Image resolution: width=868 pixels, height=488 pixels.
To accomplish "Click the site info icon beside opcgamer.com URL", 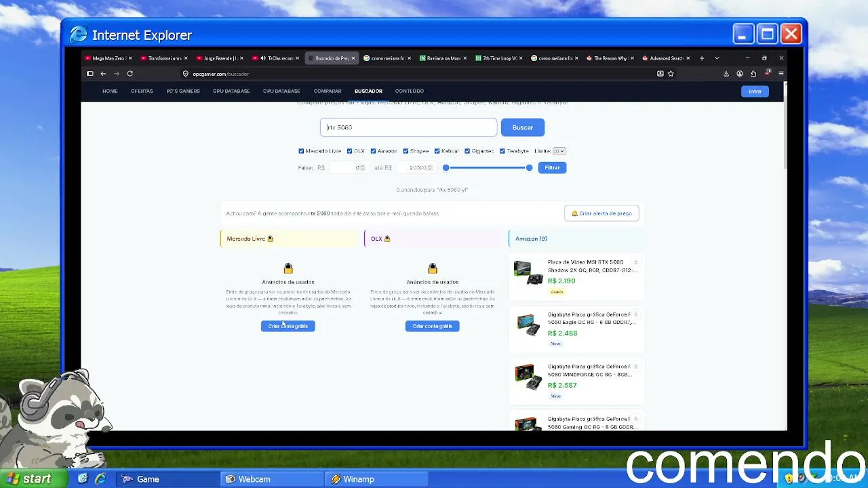I will [x=186, y=74].
